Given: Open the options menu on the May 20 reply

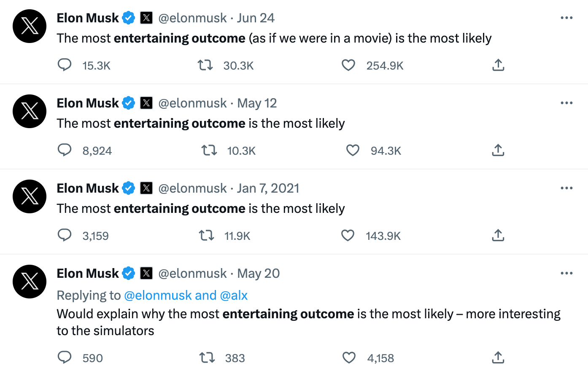Looking at the screenshot, I should click(566, 273).
